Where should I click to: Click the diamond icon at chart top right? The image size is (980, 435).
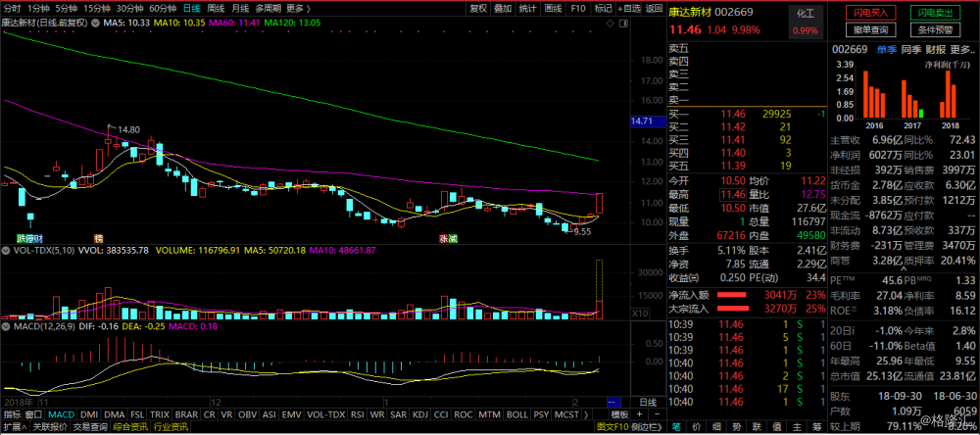tap(611, 23)
